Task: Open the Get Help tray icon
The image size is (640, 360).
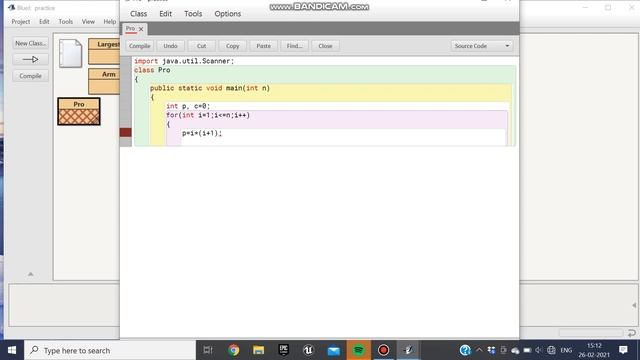Action: pyautogui.click(x=465, y=350)
